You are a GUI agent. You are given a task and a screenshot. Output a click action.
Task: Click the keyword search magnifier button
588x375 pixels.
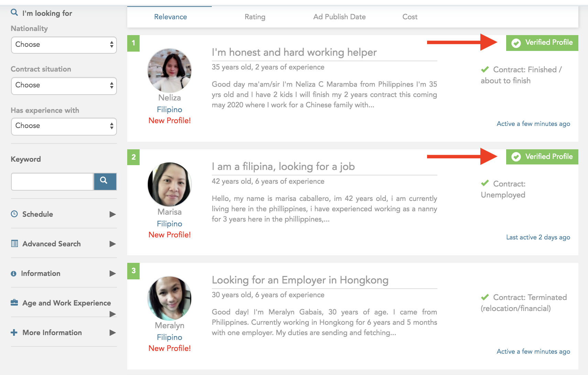pyautogui.click(x=105, y=181)
